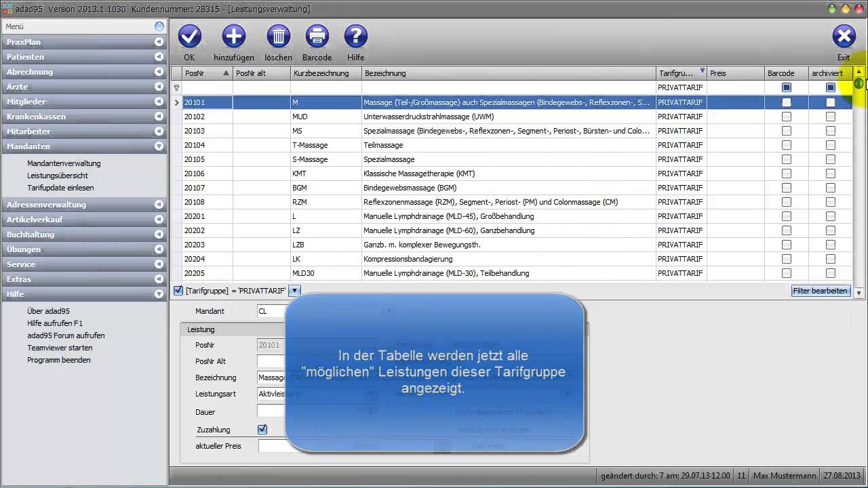
Task: Click Teamviewer starten link
Action: [x=60, y=348]
